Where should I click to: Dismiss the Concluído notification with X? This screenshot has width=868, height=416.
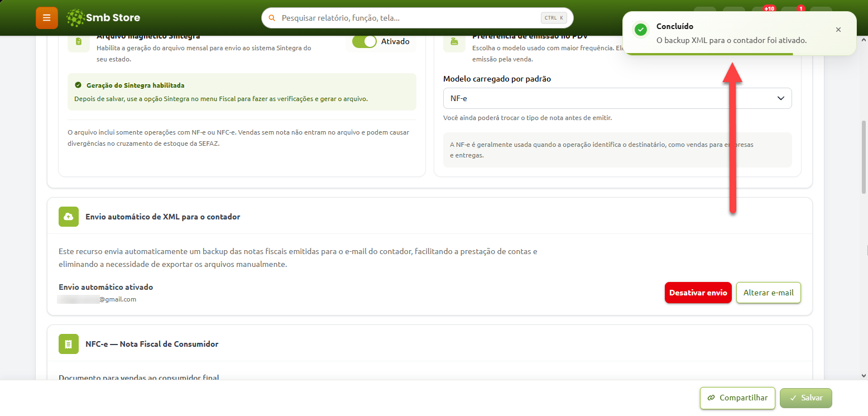(838, 30)
